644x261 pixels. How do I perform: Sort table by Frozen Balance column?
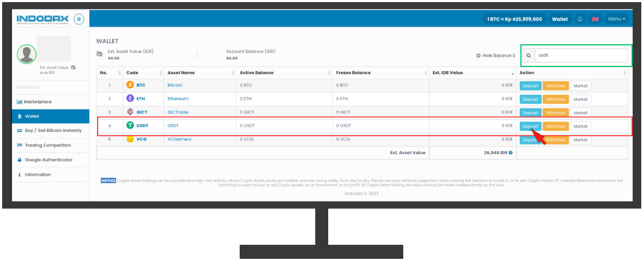pyautogui.click(x=381, y=73)
